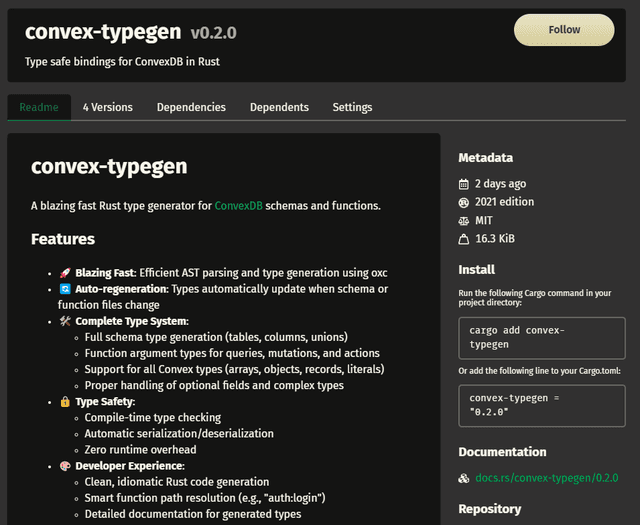Click 'Compile-time type checking' list item
Image resolution: width=640 pixels, height=525 pixels.
point(153,418)
